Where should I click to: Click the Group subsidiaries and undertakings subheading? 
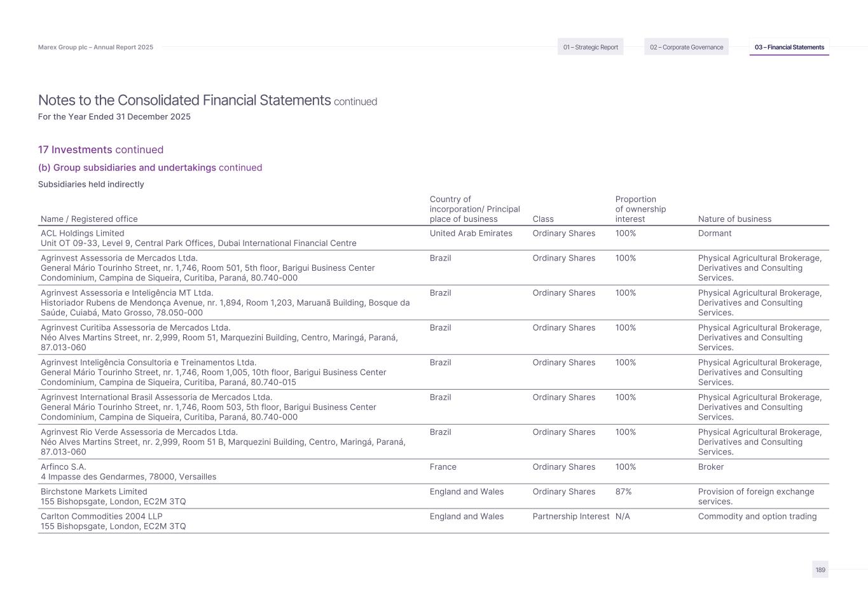point(150,168)
